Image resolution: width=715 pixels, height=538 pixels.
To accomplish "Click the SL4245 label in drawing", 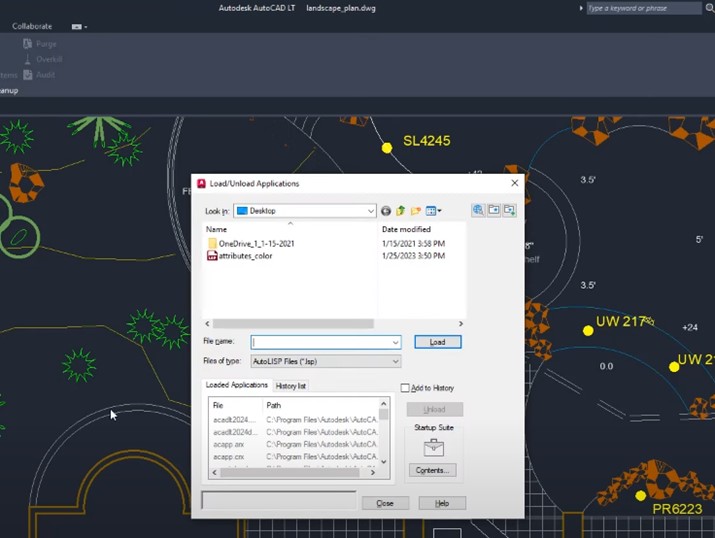I will [426, 141].
